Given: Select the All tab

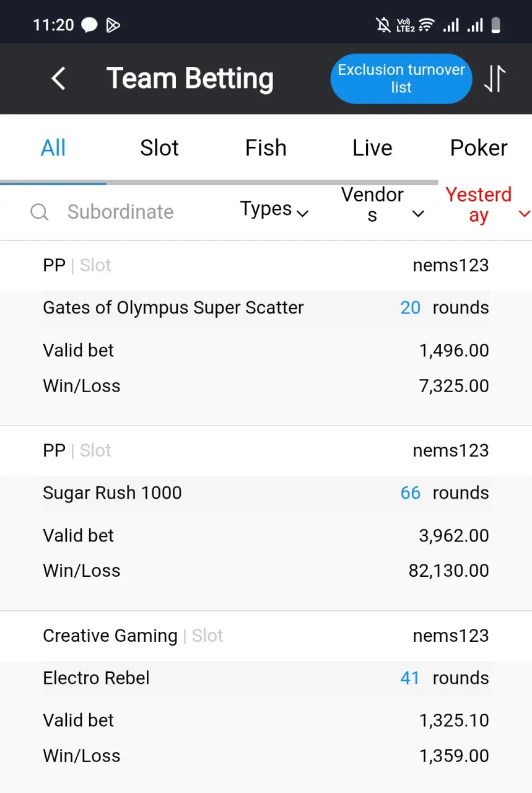Looking at the screenshot, I should 53,148.
